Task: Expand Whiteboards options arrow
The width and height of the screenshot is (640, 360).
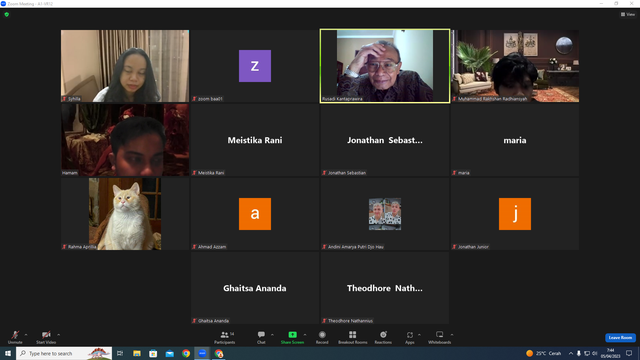Action: click(x=452, y=335)
